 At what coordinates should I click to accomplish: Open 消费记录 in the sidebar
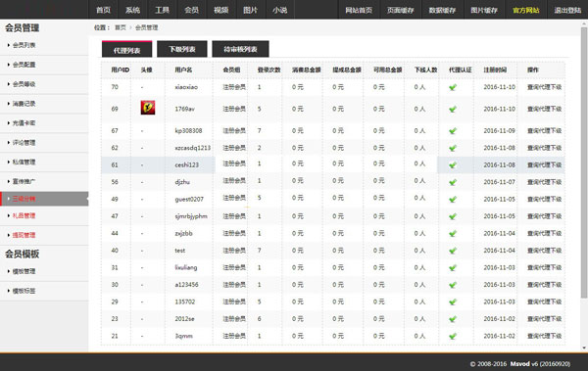pyautogui.click(x=24, y=104)
